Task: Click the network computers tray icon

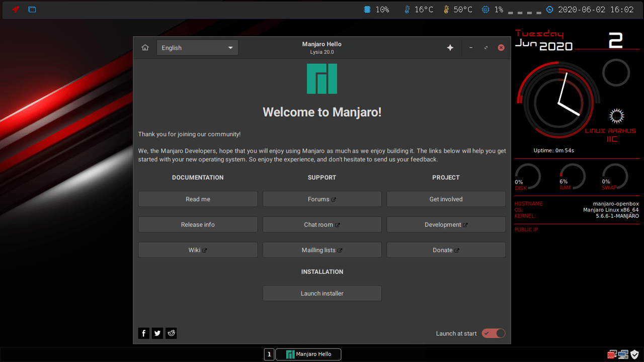Action: tap(623, 354)
